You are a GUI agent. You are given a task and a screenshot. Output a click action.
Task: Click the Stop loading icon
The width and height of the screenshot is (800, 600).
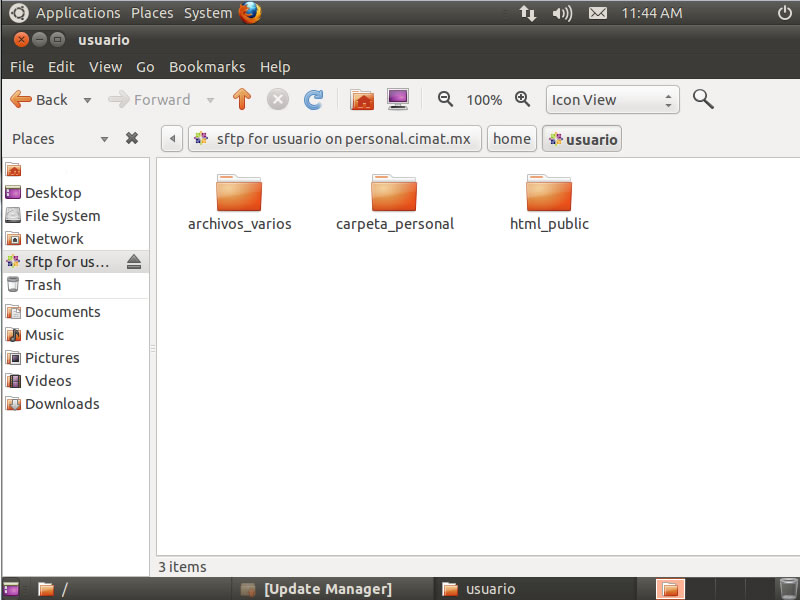point(278,99)
